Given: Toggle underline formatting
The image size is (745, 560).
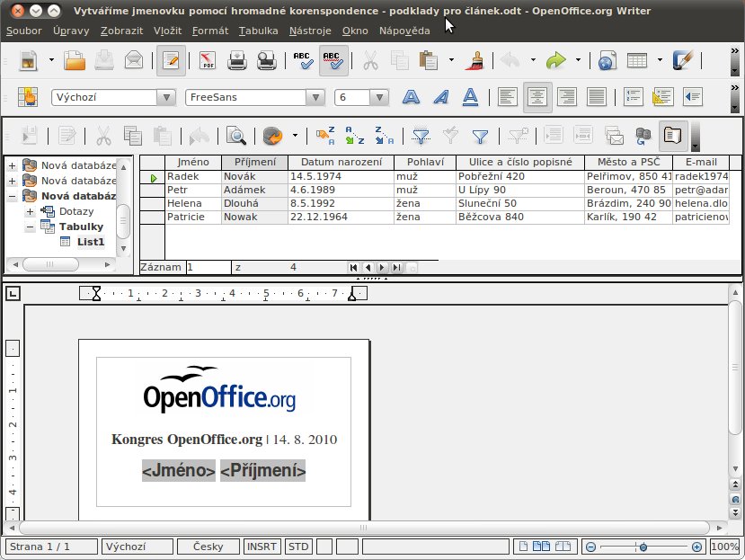Looking at the screenshot, I should 470,97.
